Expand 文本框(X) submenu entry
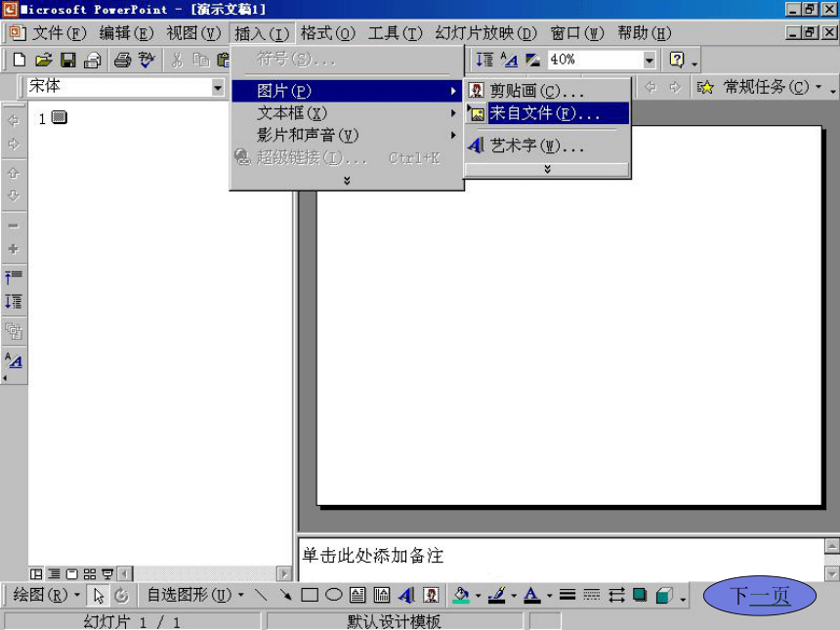Viewport: 840px width, 630px height. [347, 113]
